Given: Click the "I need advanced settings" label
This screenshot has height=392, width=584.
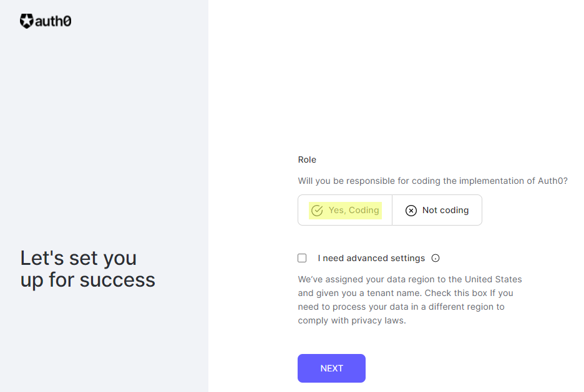Looking at the screenshot, I should (x=371, y=258).
